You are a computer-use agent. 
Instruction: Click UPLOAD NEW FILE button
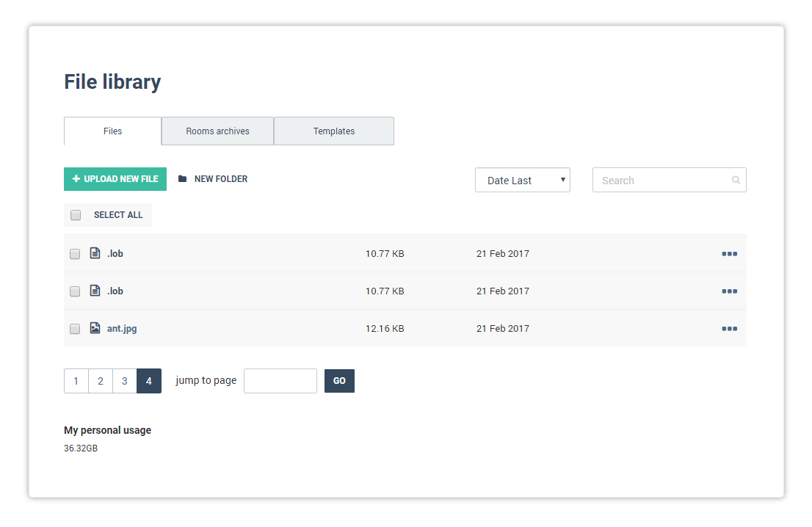[x=115, y=179]
